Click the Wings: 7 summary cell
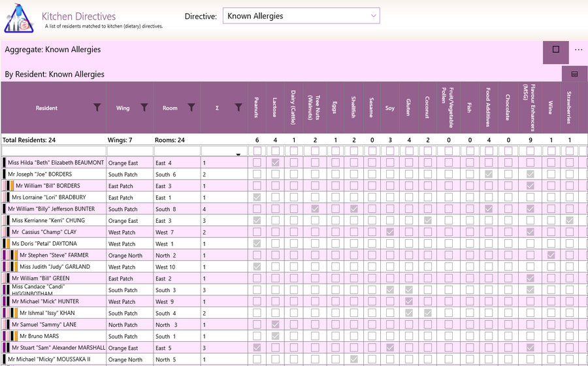This screenshot has height=366, width=588. [120, 141]
